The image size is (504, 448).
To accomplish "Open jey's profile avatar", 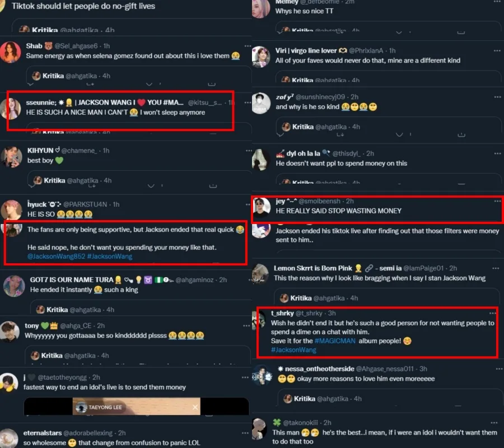I will coord(262,207).
